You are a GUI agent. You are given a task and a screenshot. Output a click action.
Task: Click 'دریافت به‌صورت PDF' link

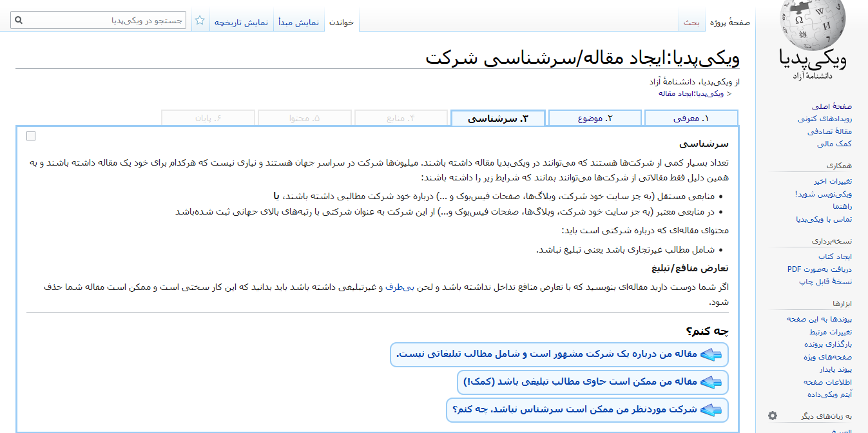[820, 269]
